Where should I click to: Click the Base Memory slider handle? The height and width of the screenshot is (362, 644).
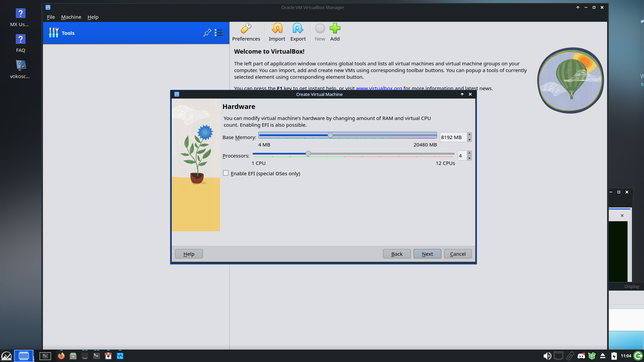coord(330,135)
